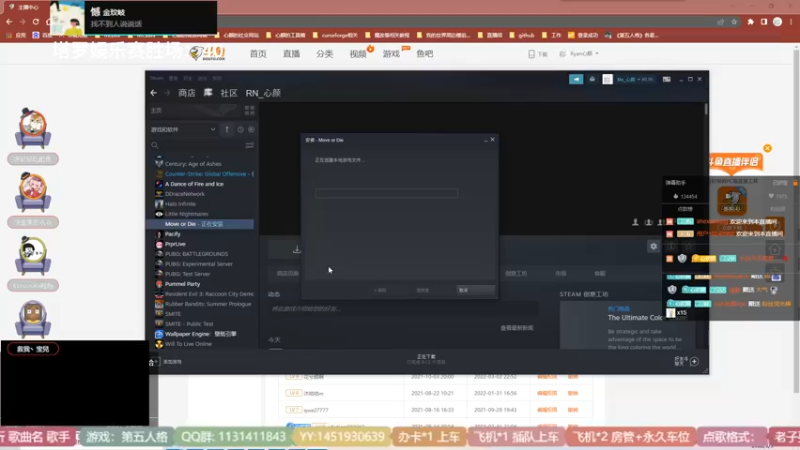The image size is (800, 450).
Task: Click the 正在下载 downloads status bar
Action: (426, 359)
